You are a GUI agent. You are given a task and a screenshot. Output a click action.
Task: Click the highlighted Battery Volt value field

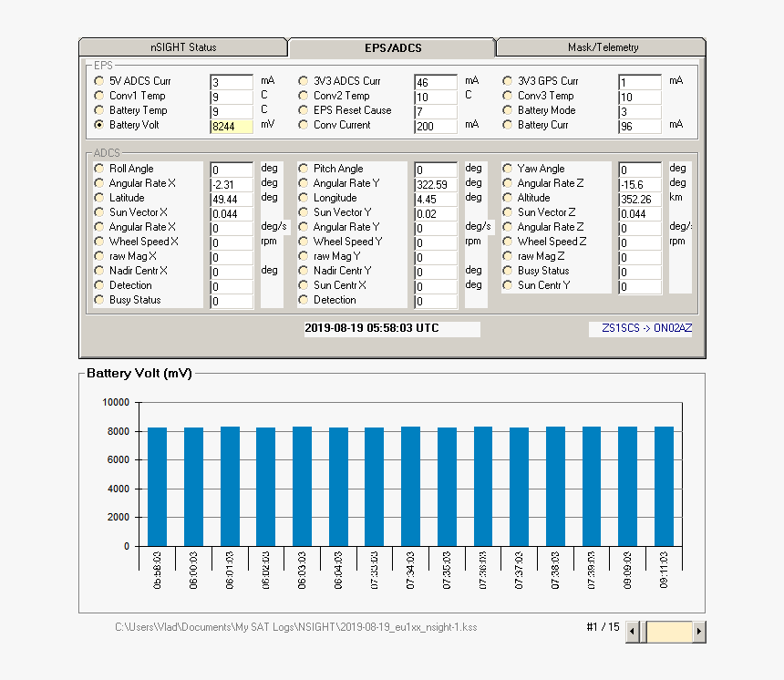point(230,126)
